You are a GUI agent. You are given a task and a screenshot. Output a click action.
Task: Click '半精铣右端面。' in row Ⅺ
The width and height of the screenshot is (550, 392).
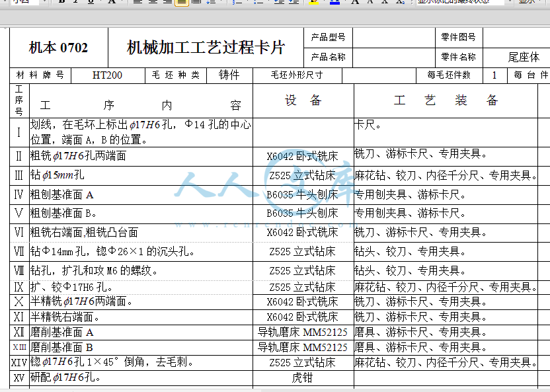pos(65,317)
